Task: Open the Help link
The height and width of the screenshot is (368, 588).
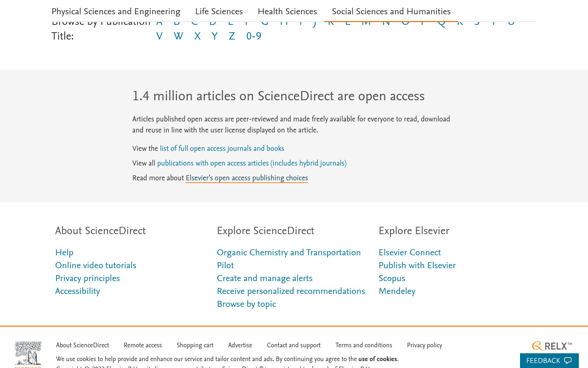Action: 64,253
